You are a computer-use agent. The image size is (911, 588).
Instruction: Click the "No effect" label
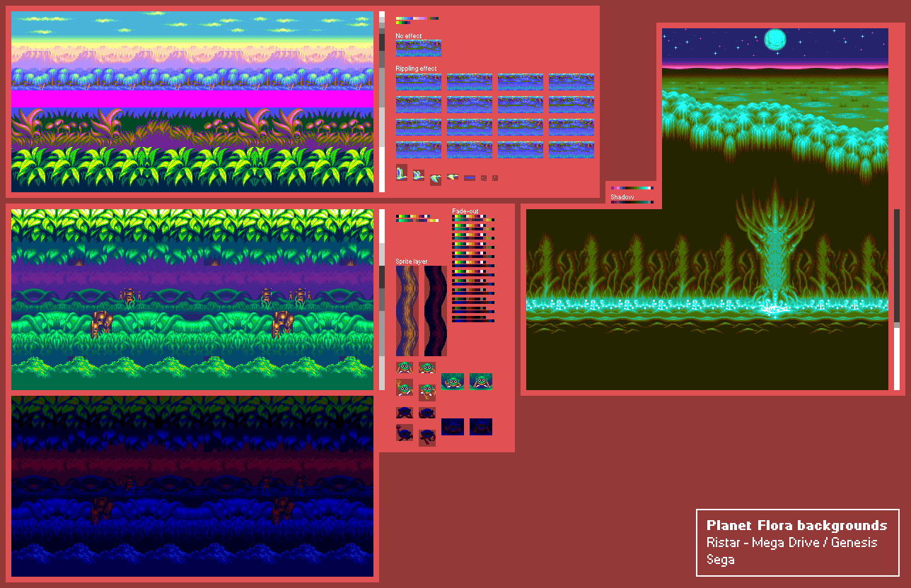409,35
